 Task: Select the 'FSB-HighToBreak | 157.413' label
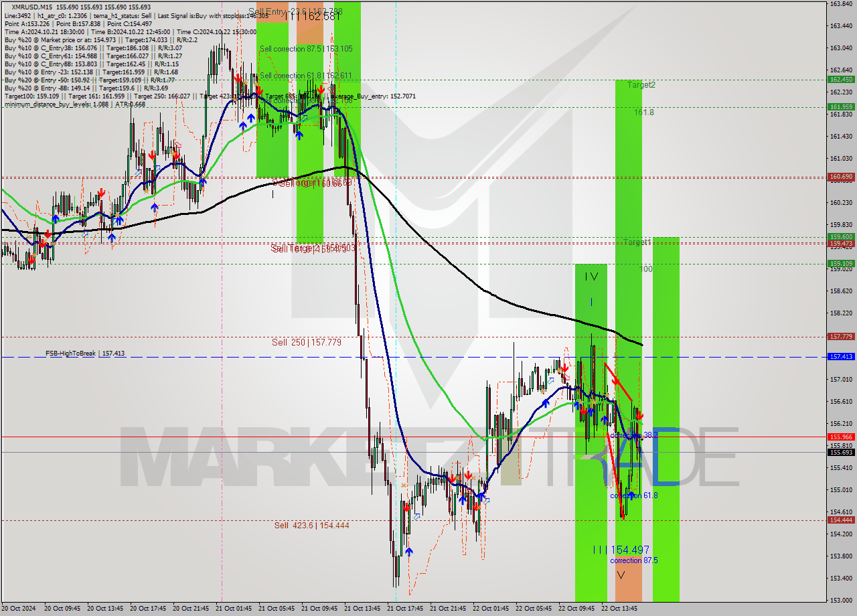click(x=85, y=353)
